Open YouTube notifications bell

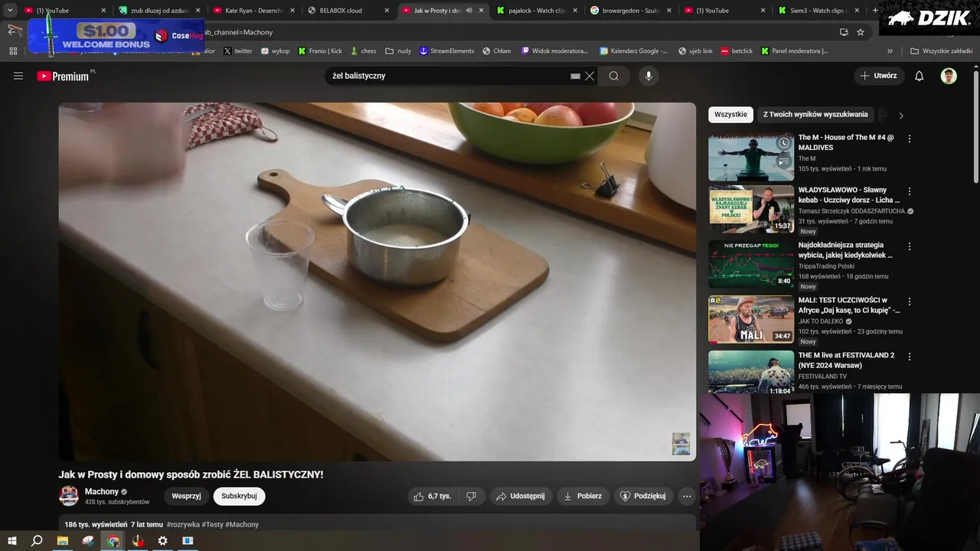(920, 76)
